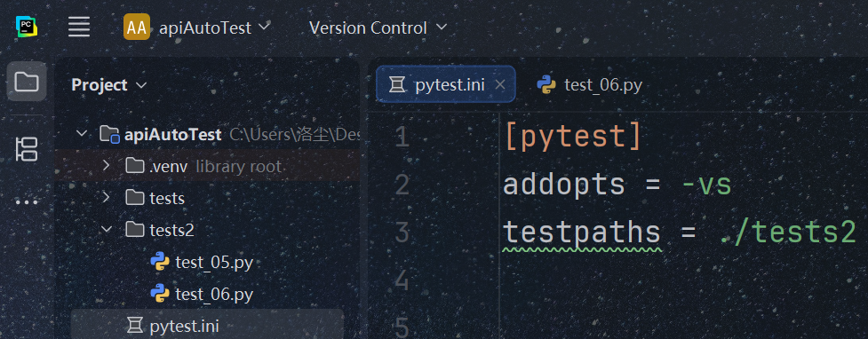Switch to the pytest.ini editor tab
The width and height of the screenshot is (868, 339).
pyautogui.click(x=446, y=84)
